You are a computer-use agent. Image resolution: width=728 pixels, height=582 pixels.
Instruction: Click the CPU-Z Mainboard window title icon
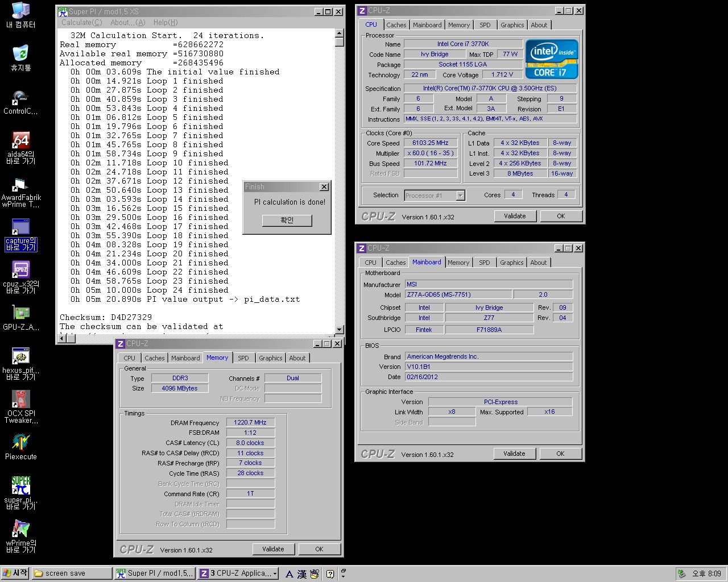tap(361, 248)
